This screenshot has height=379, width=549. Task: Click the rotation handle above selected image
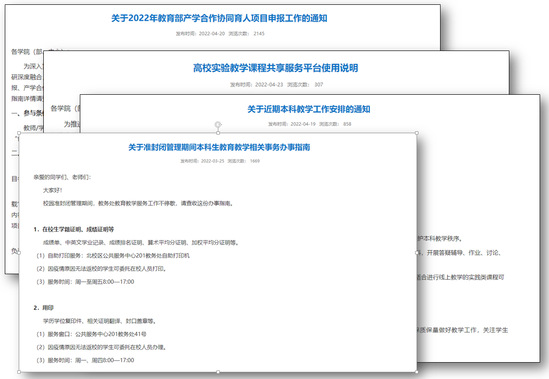pyautogui.click(x=218, y=124)
